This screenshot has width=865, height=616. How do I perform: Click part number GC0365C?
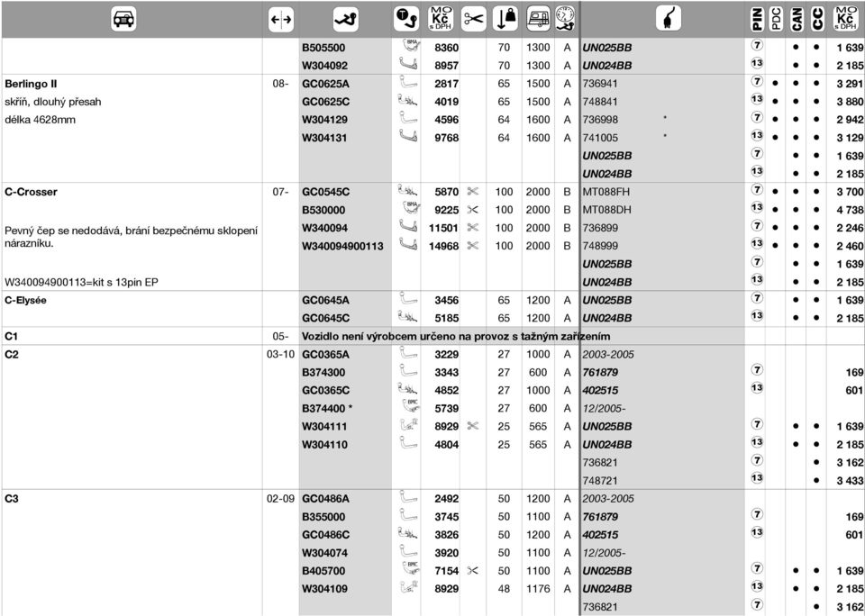(325, 390)
